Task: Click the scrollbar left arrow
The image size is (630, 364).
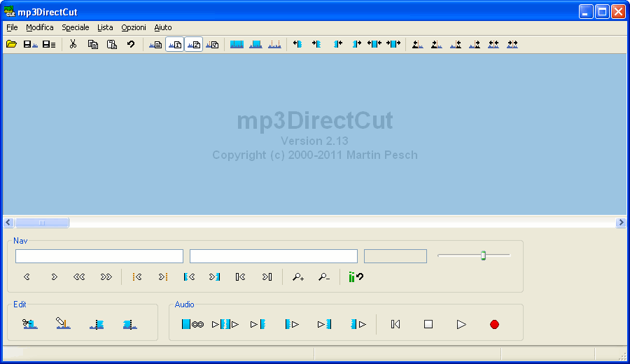Action: click(8, 223)
